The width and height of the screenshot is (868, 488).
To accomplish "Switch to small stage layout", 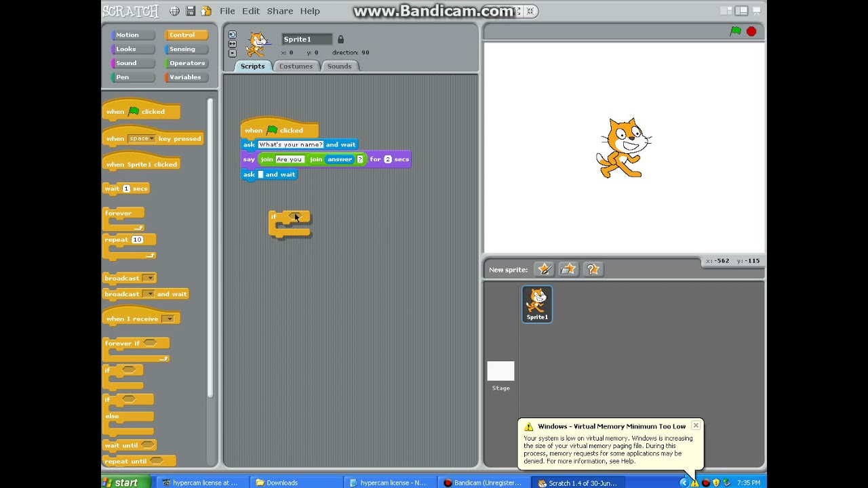I will tap(726, 11).
